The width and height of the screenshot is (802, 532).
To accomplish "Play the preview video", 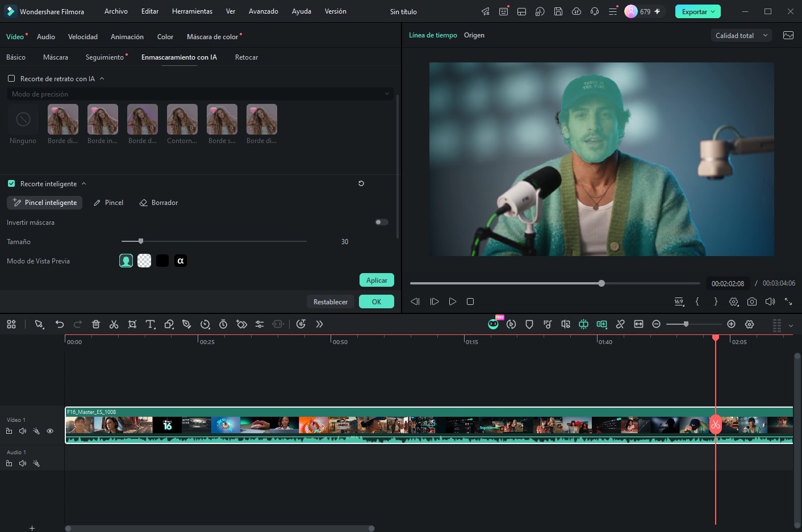I will 453,301.
